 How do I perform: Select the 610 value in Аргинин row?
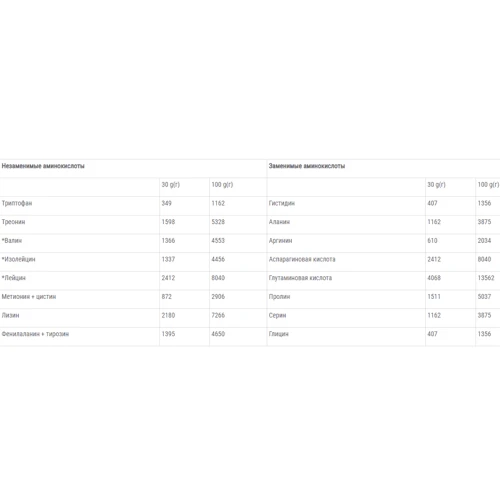tap(432, 241)
